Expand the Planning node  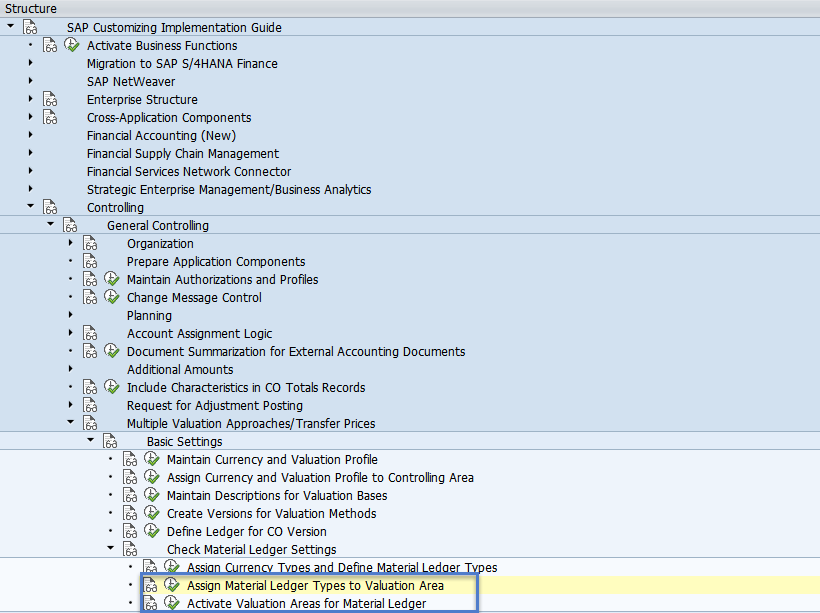[71, 314]
